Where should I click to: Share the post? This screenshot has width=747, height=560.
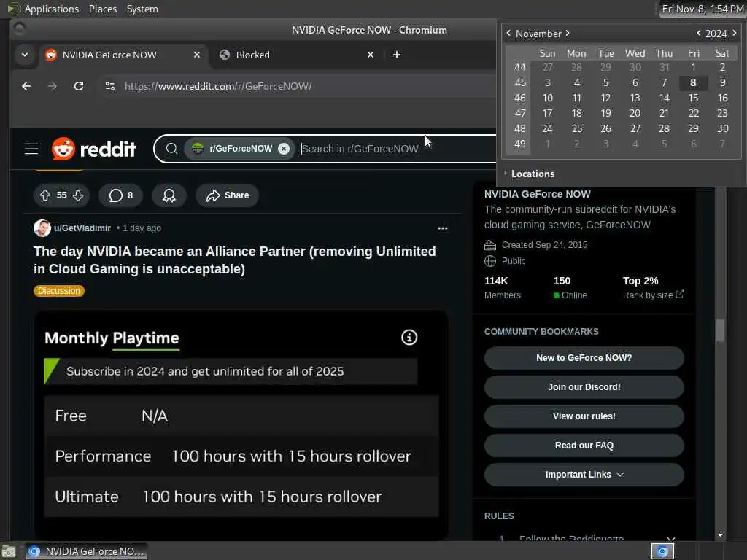click(228, 195)
